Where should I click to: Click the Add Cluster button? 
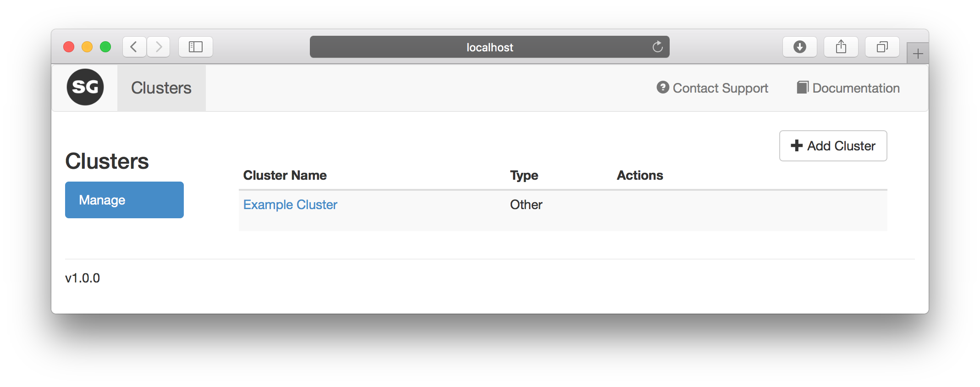tap(833, 146)
